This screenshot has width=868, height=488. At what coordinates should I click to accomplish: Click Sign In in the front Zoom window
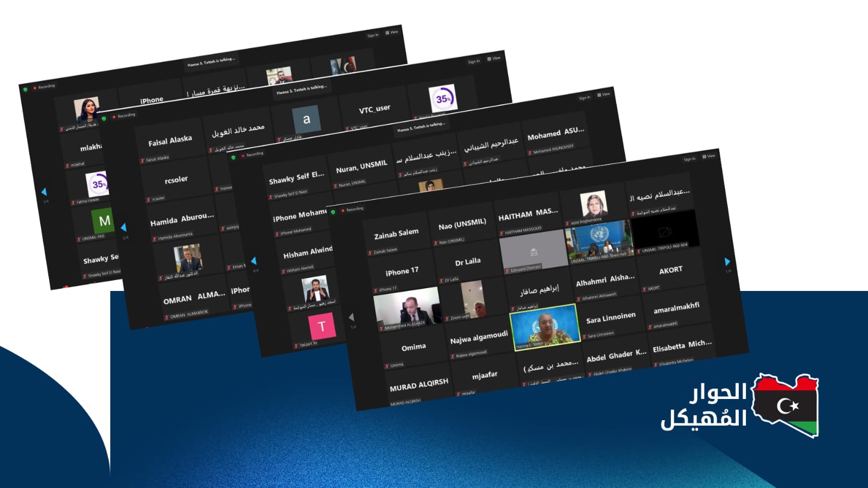[x=689, y=159]
